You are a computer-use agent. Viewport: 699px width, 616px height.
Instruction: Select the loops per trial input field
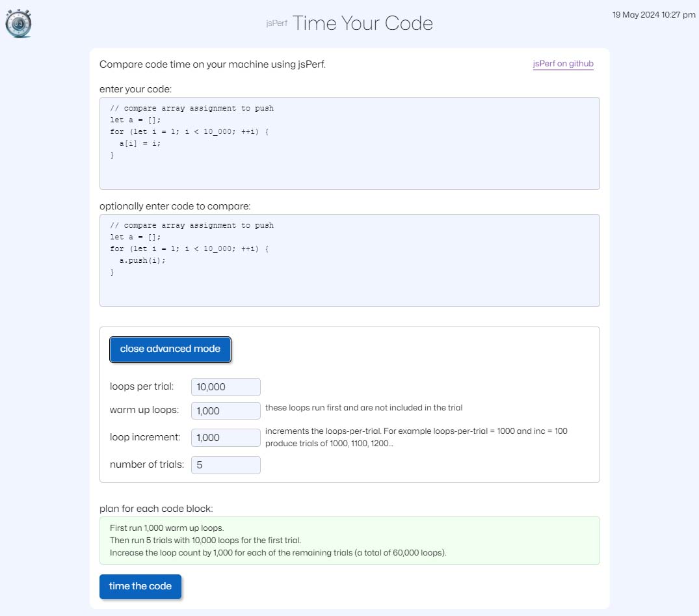pyautogui.click(x=226, y=387)
